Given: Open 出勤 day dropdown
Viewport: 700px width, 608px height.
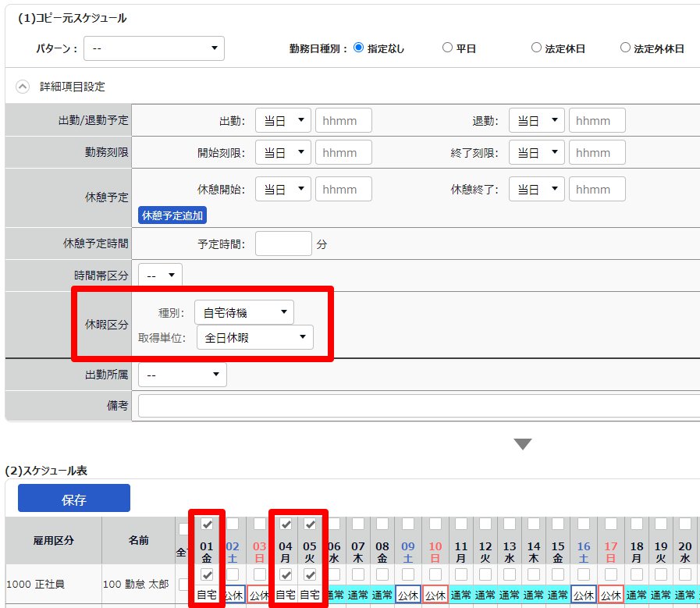Looking at the screenshot, I should pos(283,120).
